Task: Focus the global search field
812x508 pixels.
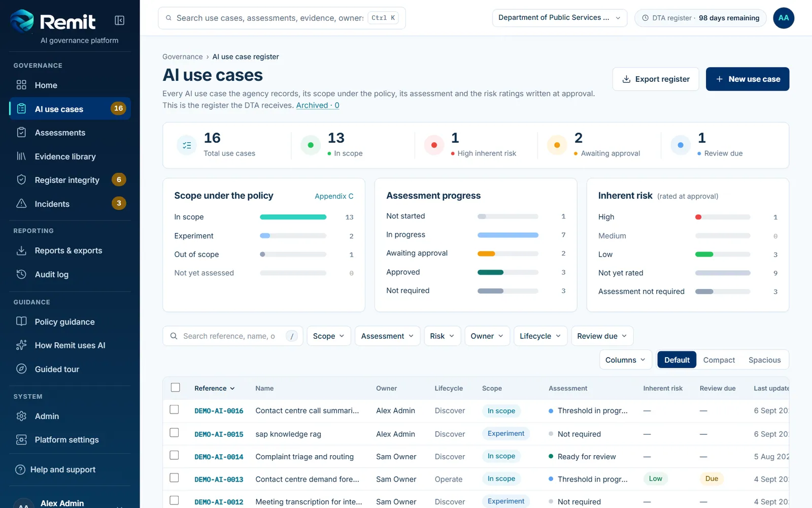Action: pos(282,18)
